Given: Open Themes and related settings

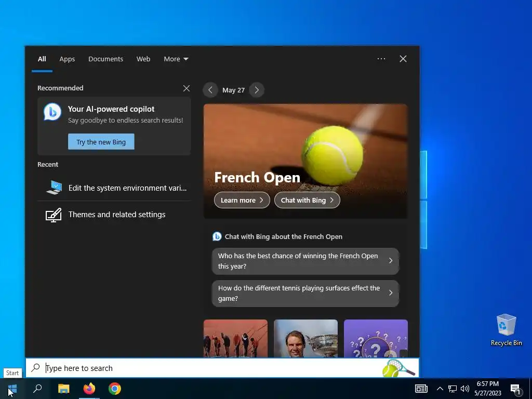Looking at the screenshot, I should pos(114,215).
